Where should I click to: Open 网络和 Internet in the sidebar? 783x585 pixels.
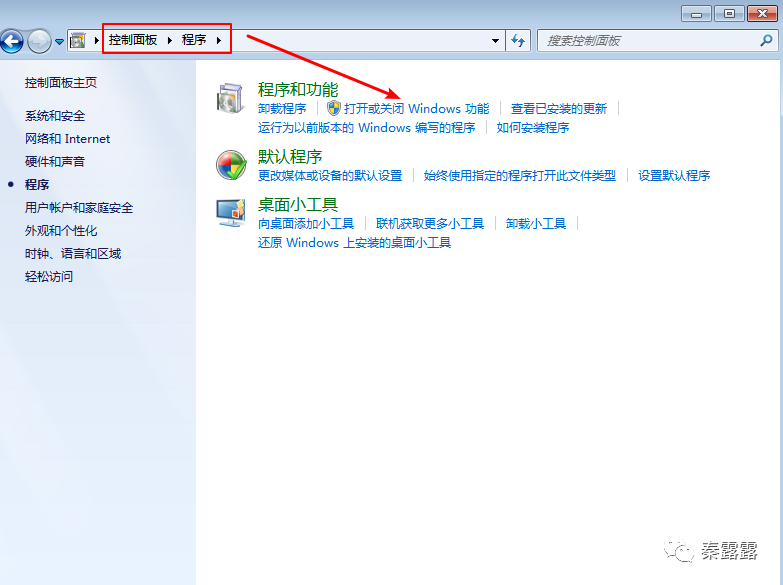67,139
